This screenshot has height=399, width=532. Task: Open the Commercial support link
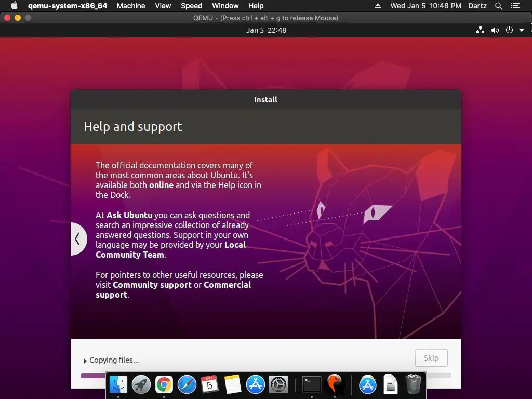174,290
